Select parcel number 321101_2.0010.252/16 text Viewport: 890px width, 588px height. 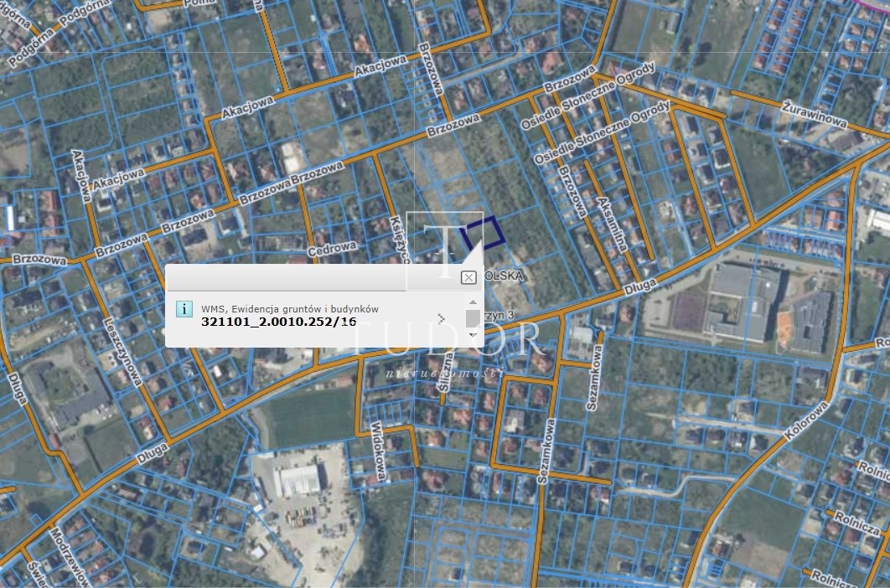coord(279,322)
